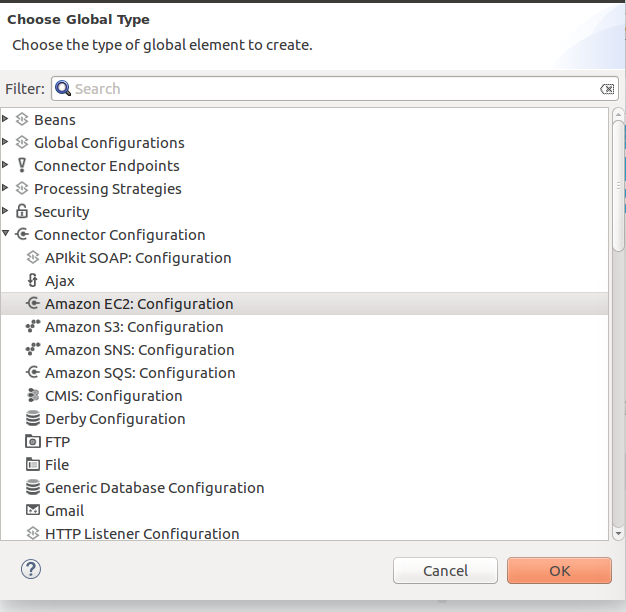Expand the Connector Endpoints node
626x612 pixels.
[x=5, y=164]
